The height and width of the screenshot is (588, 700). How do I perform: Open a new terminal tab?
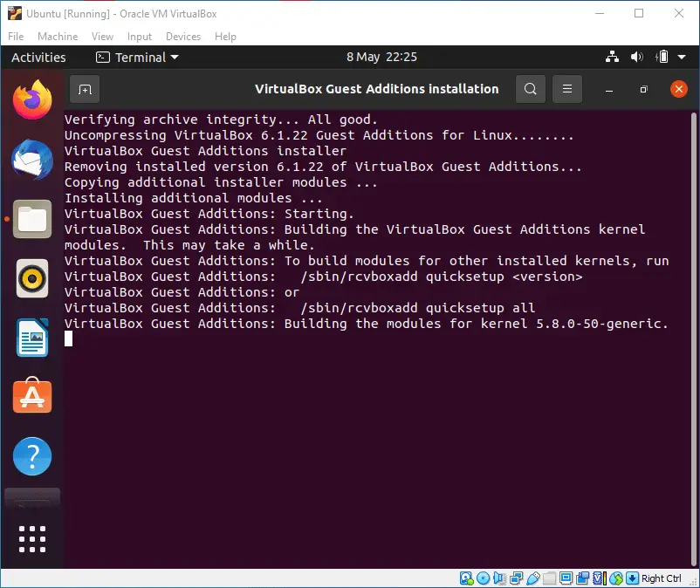pyautogui.click(x=85, y=89)
